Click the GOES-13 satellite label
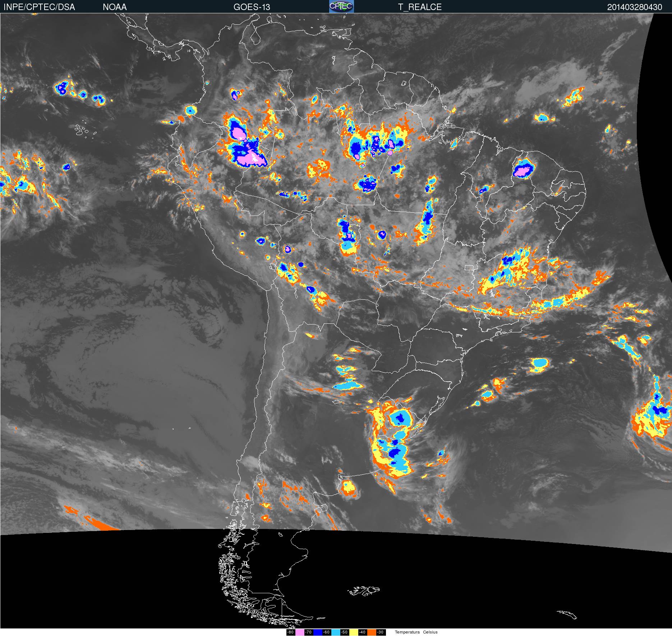This screenshot has width=672, height=636. 252,7
